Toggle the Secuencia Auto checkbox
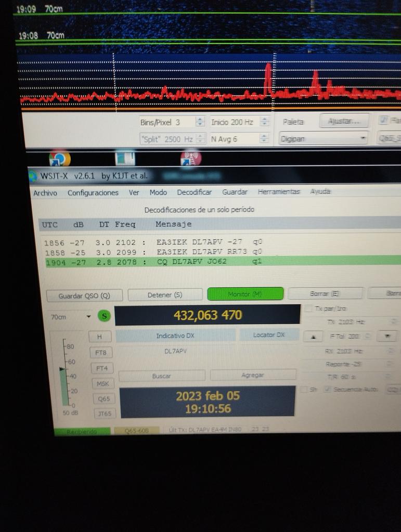 point(328,389)
